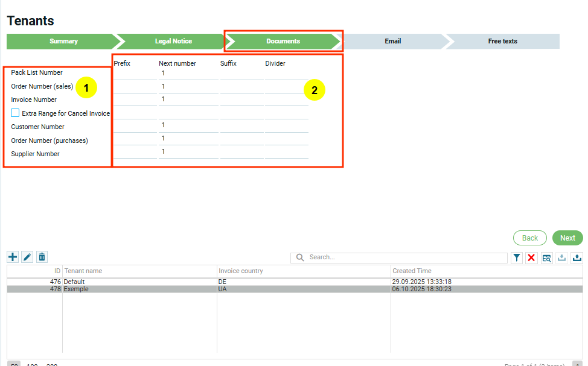Enable Extra Range for Cancel Invoice checkbox
This screenshot has height=366, width=588.
(16, 113)
